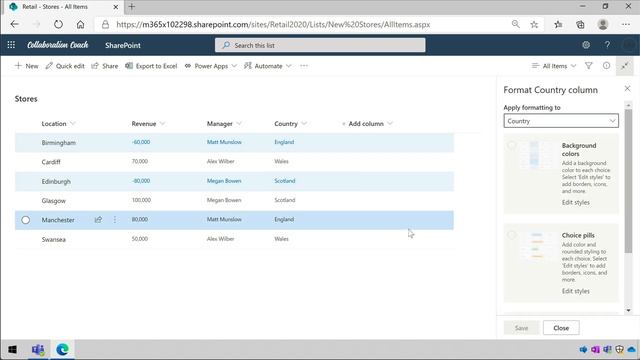Click the browser zoom magnifier icon
Screen dimensions: 640x360
(x=516, y=24)
